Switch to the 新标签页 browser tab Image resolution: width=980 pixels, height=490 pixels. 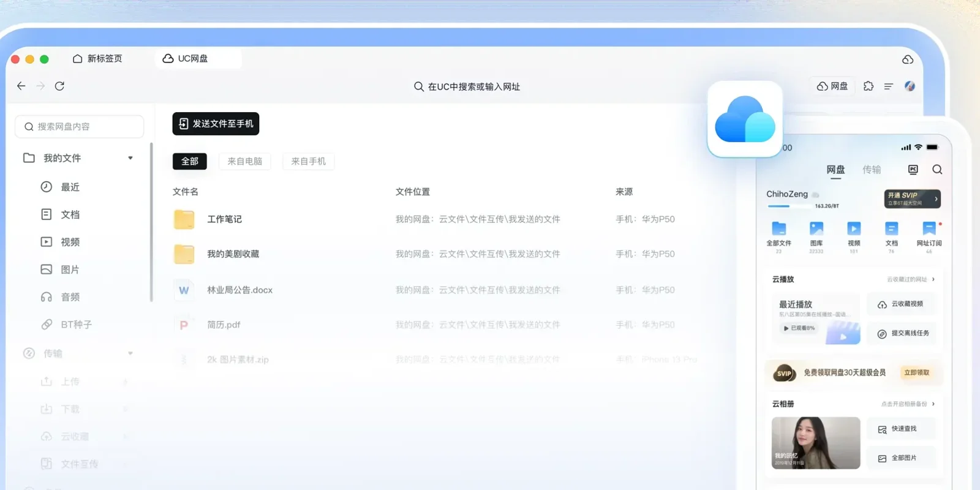(98, 59)
